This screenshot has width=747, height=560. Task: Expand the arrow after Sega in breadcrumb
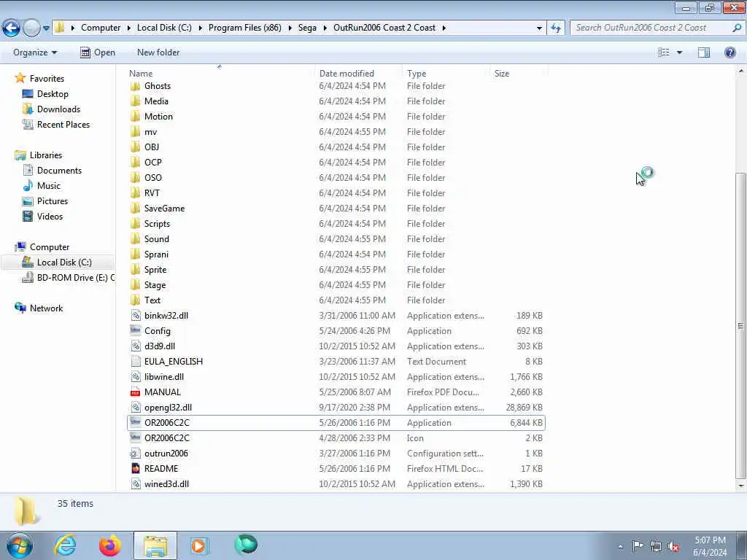(325, 28)
